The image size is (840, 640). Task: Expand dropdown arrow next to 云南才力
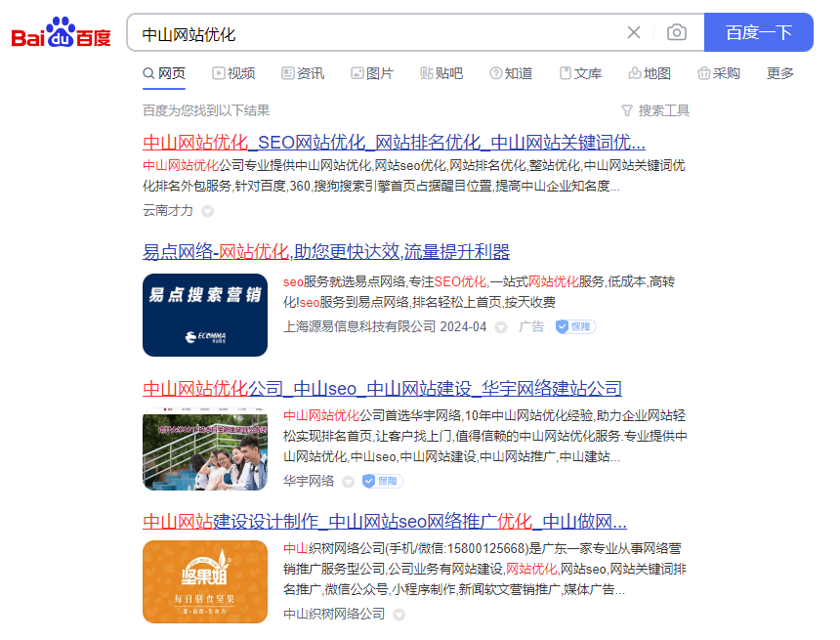point(207,211)
